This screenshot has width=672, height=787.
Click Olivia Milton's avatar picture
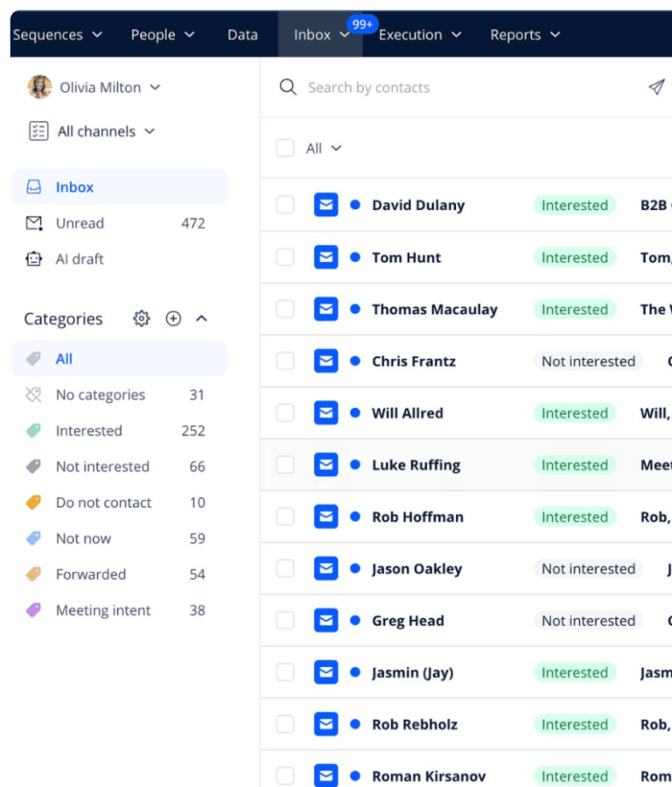(x=39, y=87)
